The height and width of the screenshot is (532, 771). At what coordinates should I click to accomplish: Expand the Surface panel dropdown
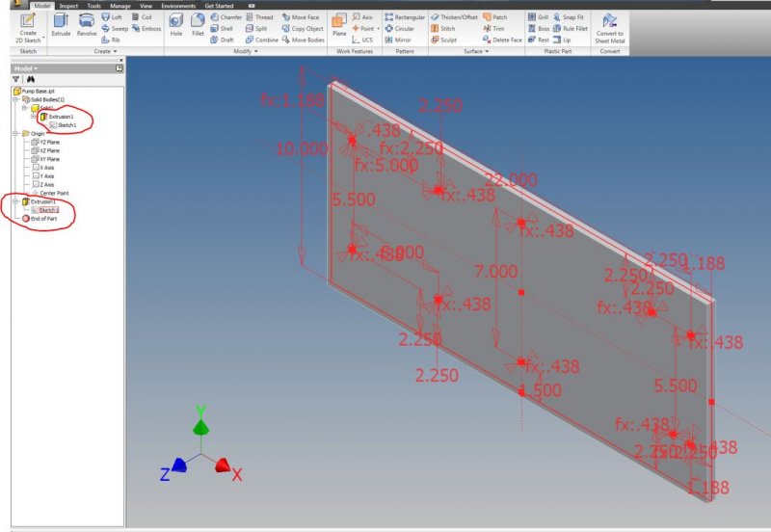coord(476,51)
